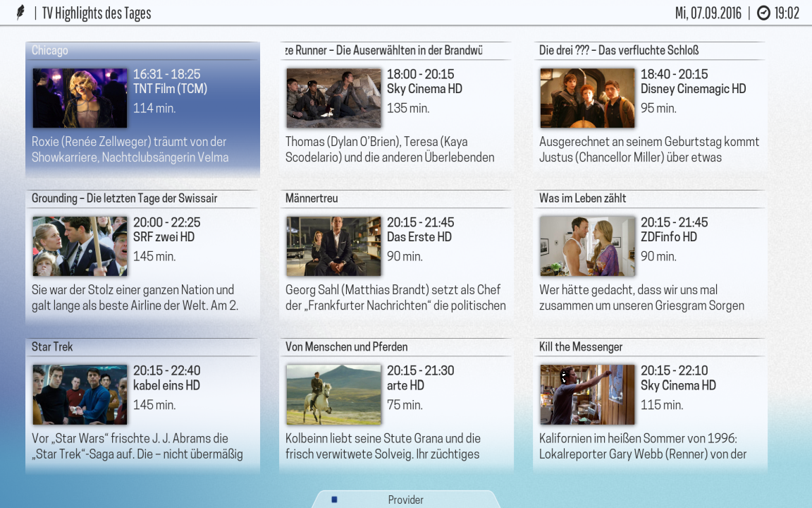The width and height of the screenshot is (812, 508).
Task: Open the horse rider thumbnail image
Action: click(333, 394)
